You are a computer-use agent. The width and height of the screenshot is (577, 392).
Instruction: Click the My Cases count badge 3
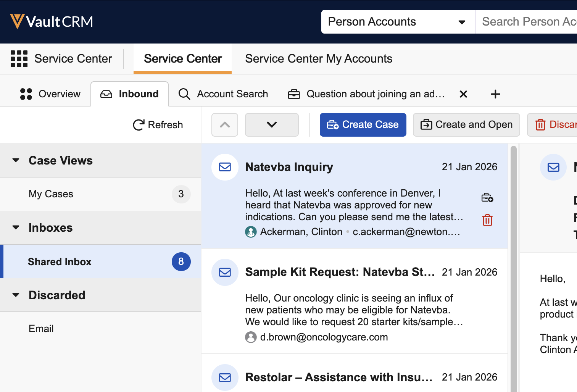[x=181, y=194]
